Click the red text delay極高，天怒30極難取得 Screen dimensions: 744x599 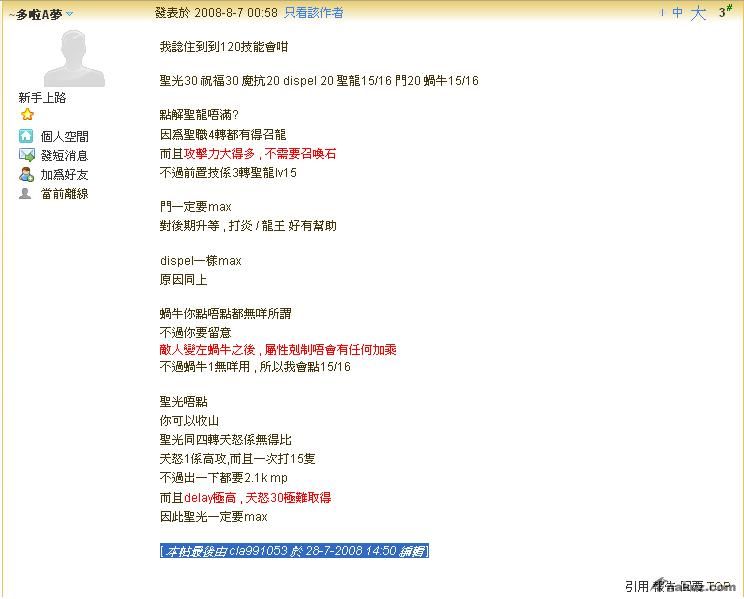258,497
